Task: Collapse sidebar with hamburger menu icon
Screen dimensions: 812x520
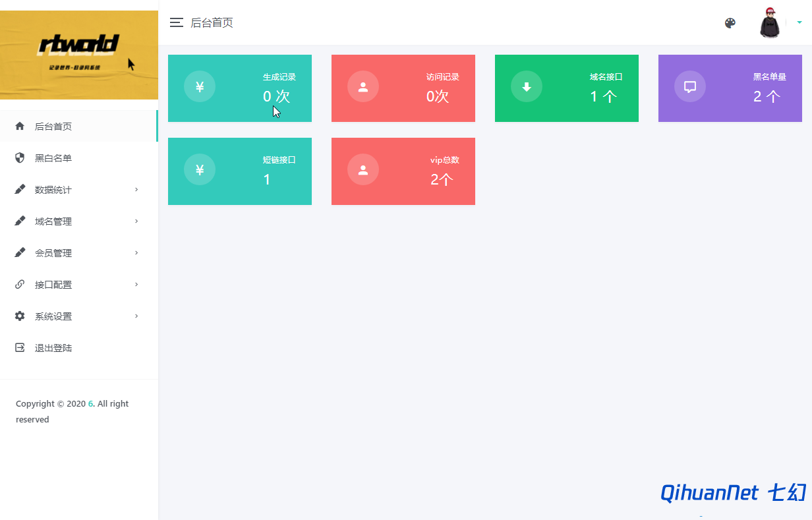Action: click(x=176, y=22)
